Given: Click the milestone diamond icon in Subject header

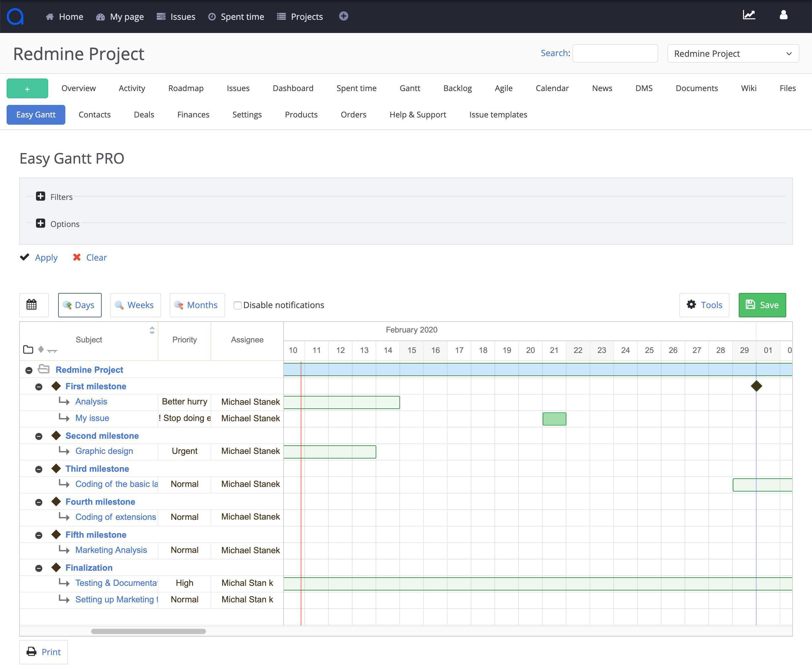Looking at the screenshot, I should [x=41, y=349].
